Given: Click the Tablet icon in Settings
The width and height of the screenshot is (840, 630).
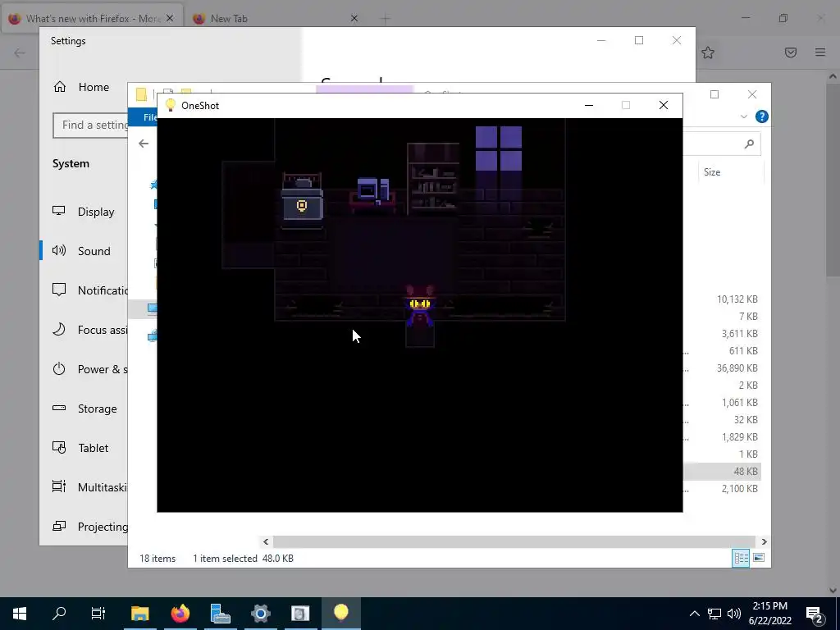Looking at the screenshot, I should pos(59,447).
